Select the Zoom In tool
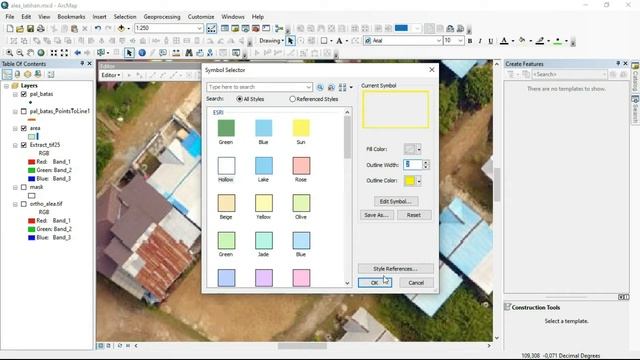640x360 pixels. click(9, 53)
